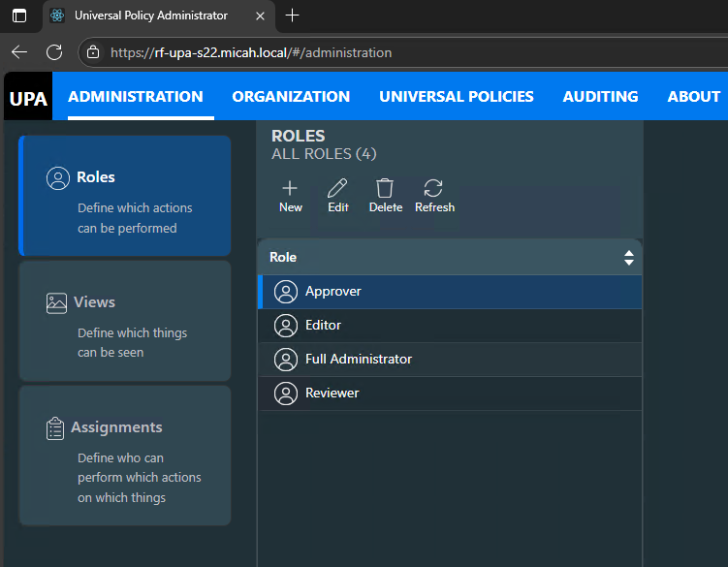Click the New role plus icon
The image size is (728, 567).
pos(290,189)
